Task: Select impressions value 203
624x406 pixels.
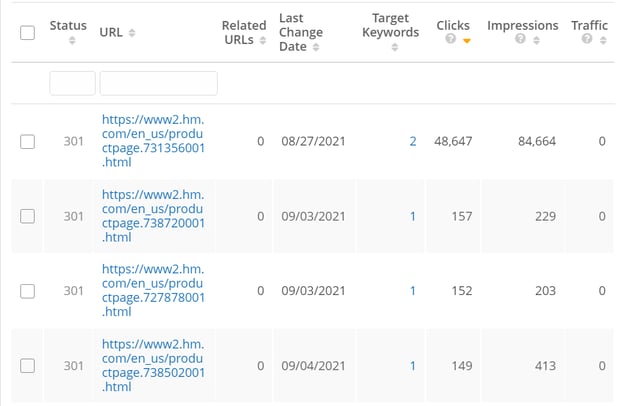Action: (x=545, y=291)
